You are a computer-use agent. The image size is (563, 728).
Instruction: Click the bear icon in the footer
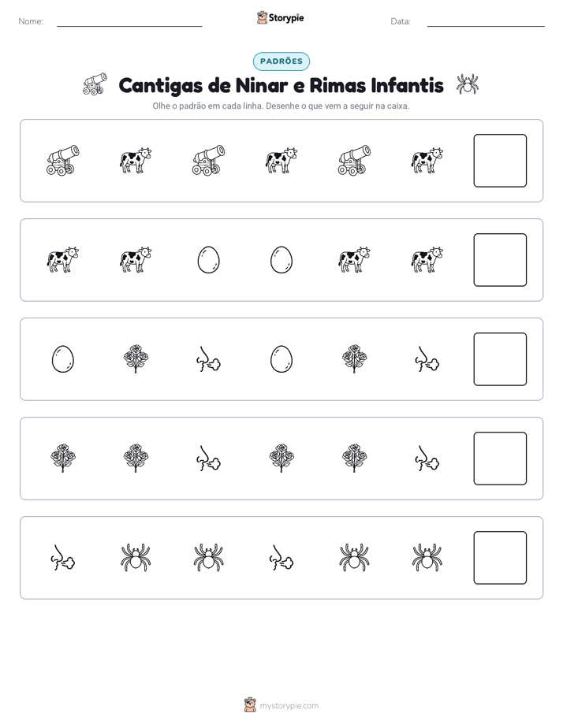tap(250, 705)
